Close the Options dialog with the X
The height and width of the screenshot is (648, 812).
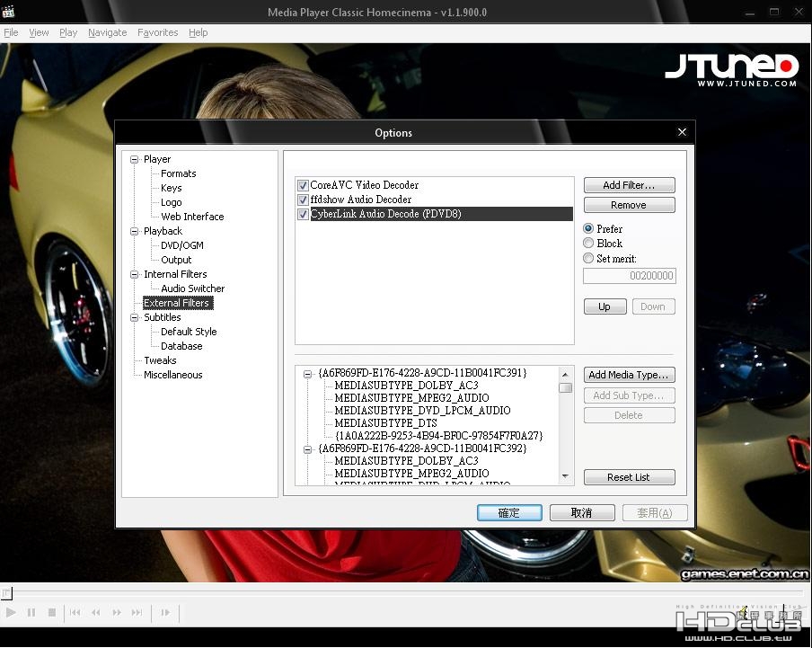pos(682,132)
